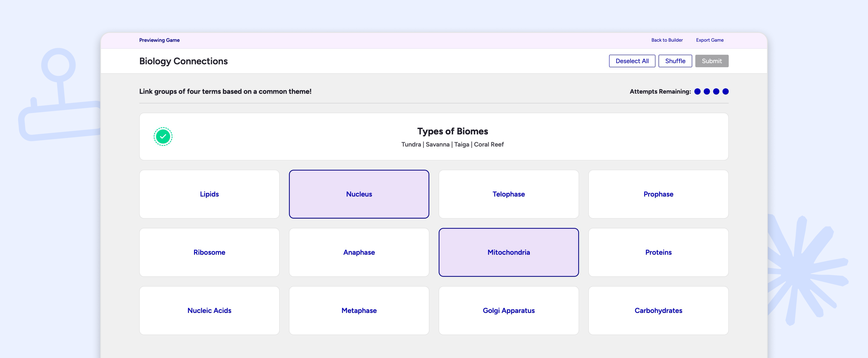Select the Prophase tile

pyautogui.click(x=658, y=194)
